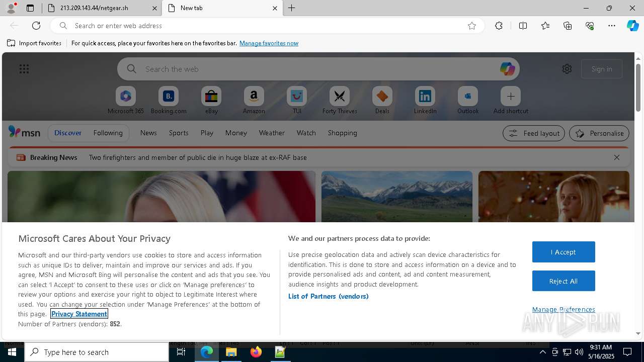
Task: Focus the address bar field
Action: [267, 26]
